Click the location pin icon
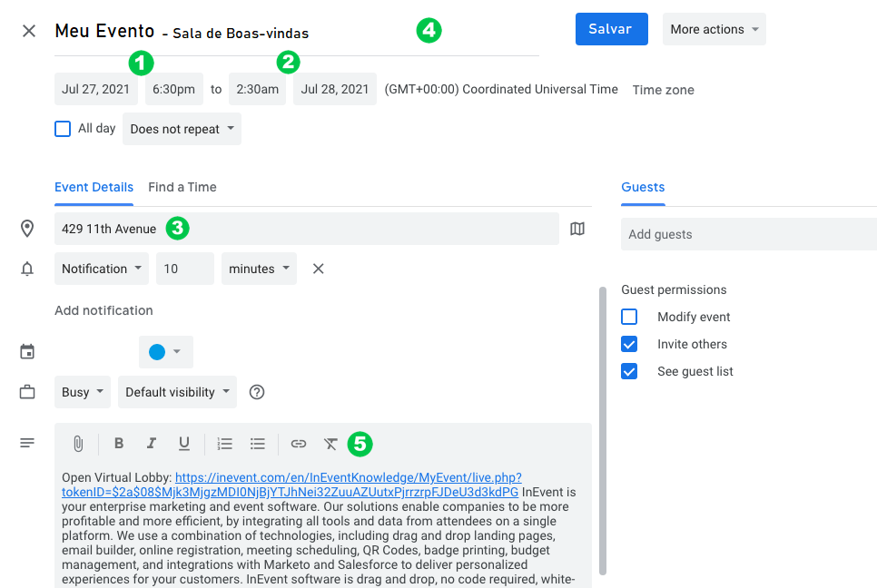Viewport: 877px width, 588px height. 27,229
